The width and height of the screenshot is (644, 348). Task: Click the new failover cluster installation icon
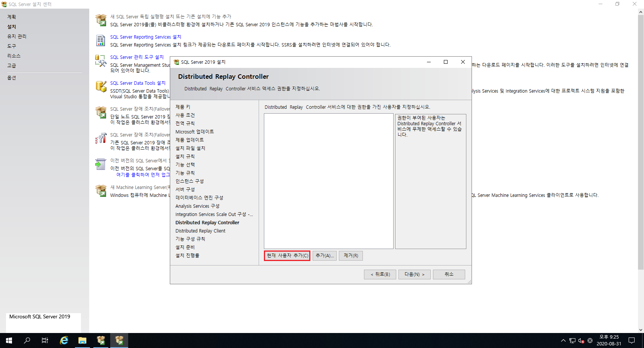(x=101, y=112)
